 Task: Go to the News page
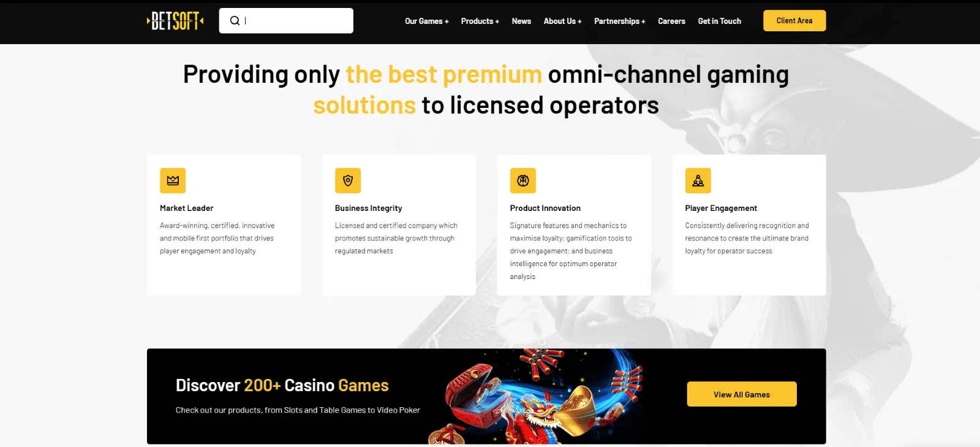click(521, 21)
